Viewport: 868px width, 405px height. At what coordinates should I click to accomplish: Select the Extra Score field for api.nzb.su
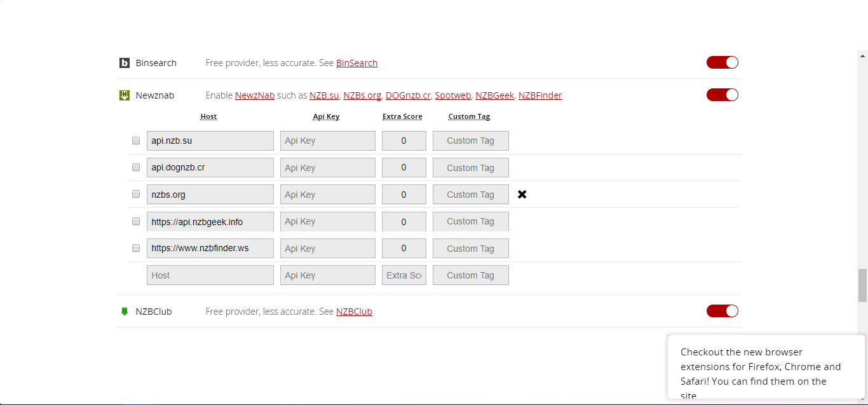[404, 141]
